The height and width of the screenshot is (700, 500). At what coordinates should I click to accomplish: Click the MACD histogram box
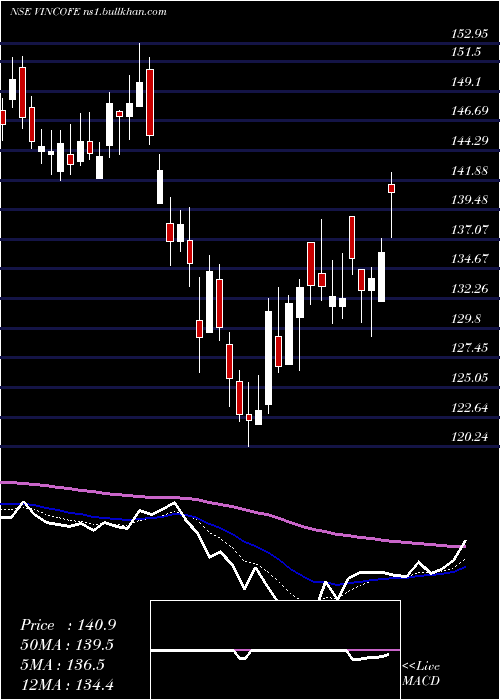(x=275, y=650)
